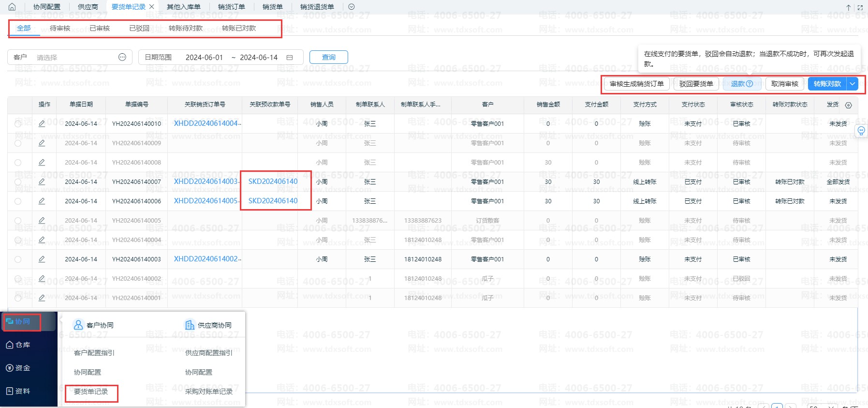Click the help question mark on 退款 button
This screenshot has height=408, width=868.
(750, 84)
